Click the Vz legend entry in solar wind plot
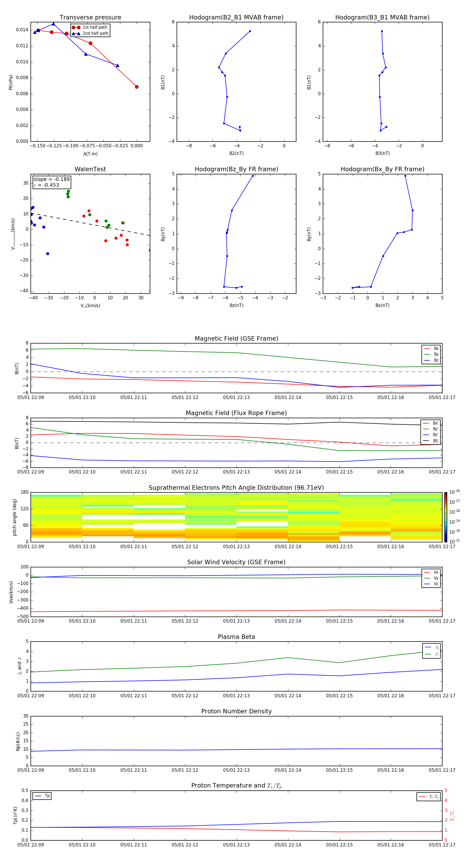This screenshot has height=868, width=473. click(431, 584)
